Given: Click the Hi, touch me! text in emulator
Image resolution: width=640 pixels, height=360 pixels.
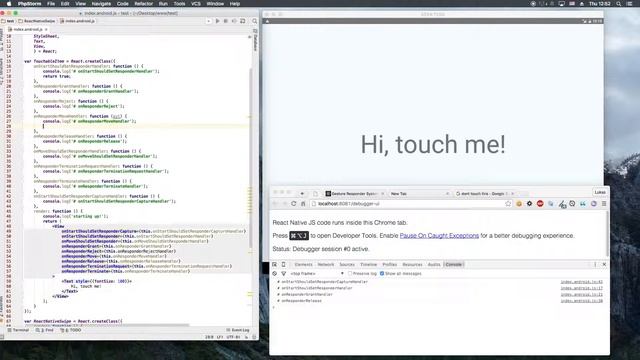Looking at the screenshot, I should 433,144.
